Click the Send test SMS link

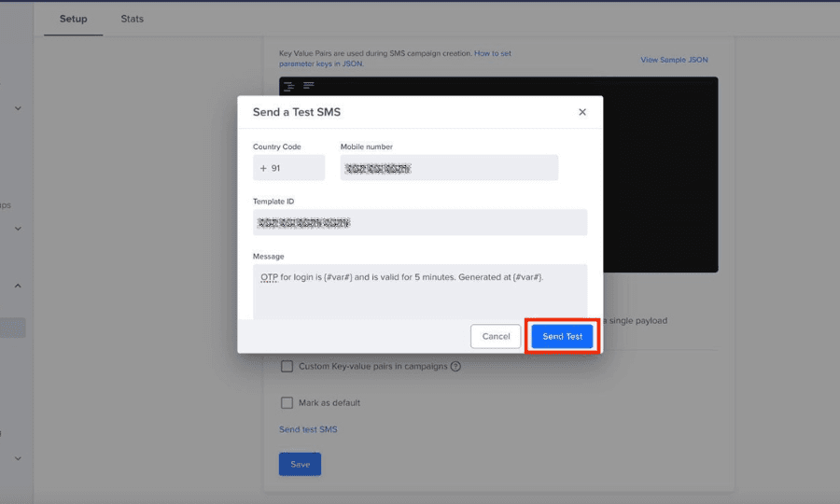(x=308, y=429)
